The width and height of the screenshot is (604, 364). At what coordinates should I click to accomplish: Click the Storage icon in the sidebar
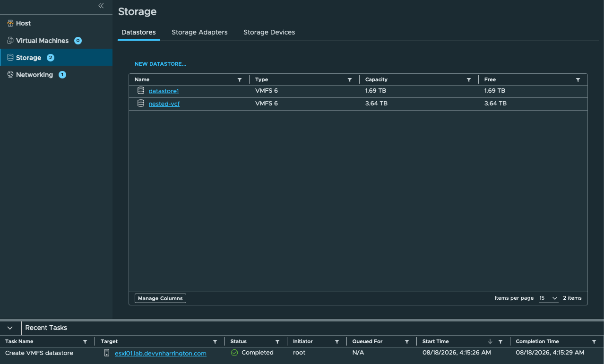pos(10,58)
